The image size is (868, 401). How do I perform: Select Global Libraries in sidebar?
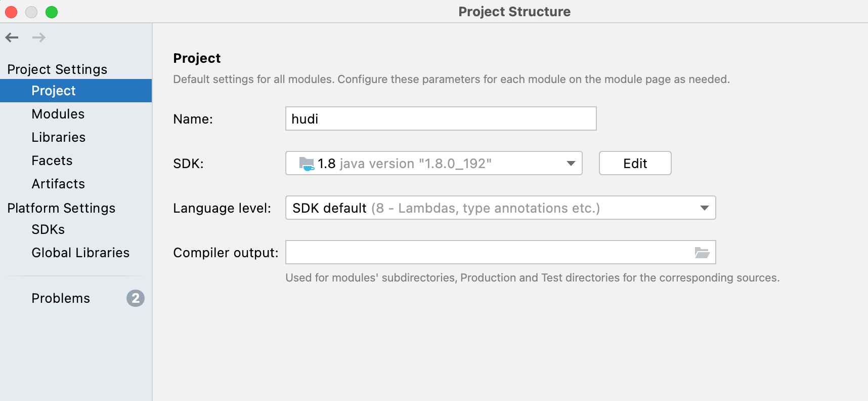coord(80,253)
